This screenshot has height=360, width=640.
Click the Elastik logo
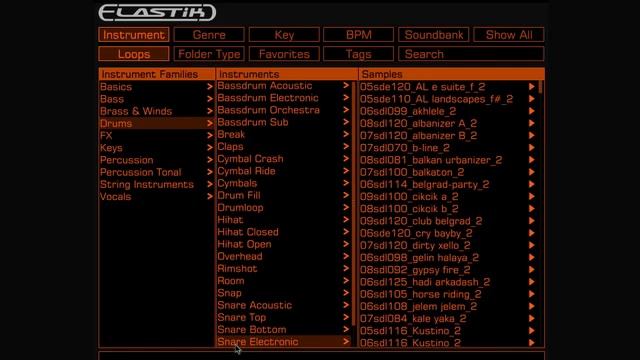pos(157,13)
